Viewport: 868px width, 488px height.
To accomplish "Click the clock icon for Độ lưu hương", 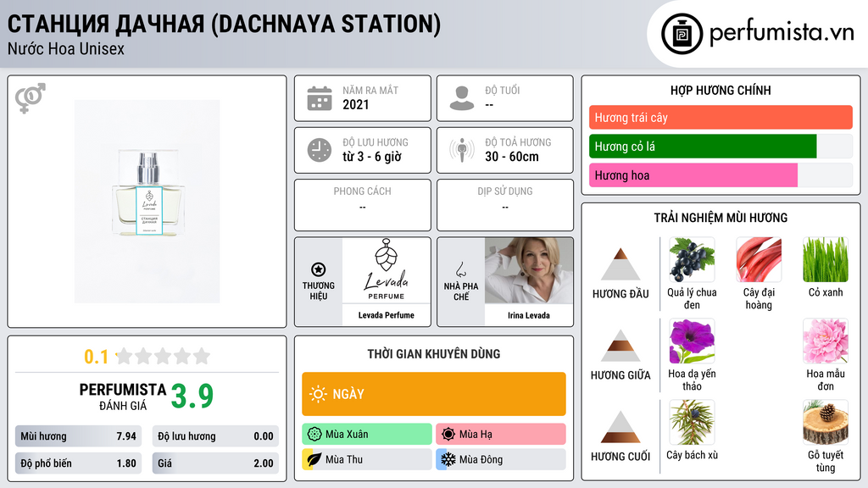I will [x=320, y=150].
